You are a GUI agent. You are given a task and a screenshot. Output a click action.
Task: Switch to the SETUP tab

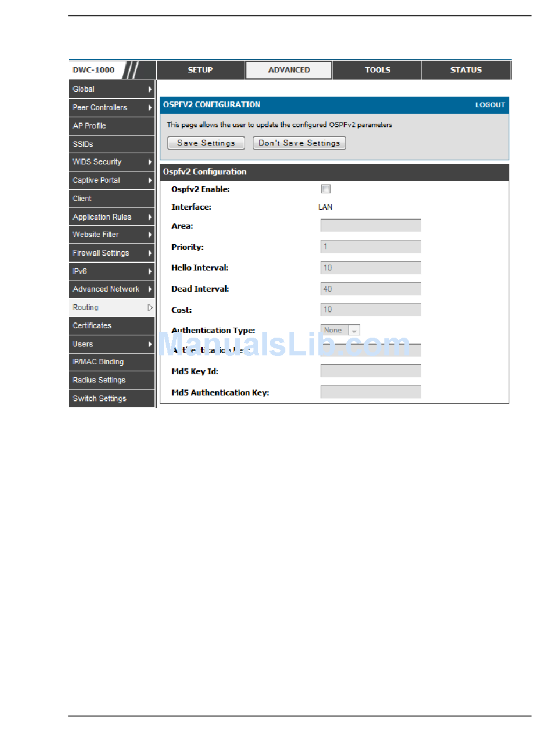point(200,70)
